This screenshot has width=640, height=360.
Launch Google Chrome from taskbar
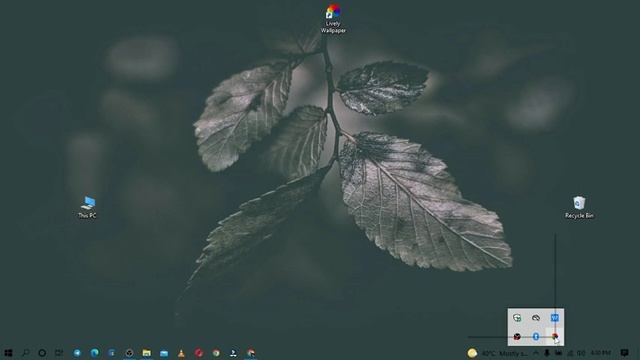tap(216, 353)
